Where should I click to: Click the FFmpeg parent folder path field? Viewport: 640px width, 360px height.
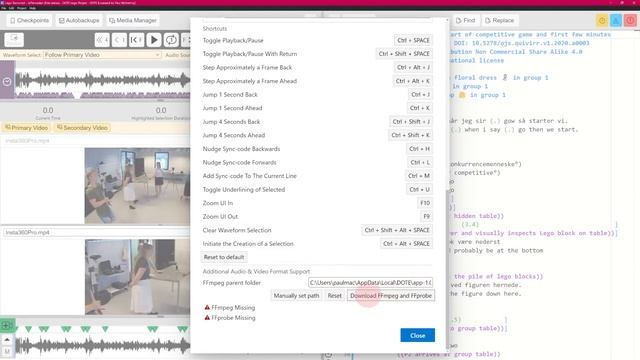(x=371, y=282)
